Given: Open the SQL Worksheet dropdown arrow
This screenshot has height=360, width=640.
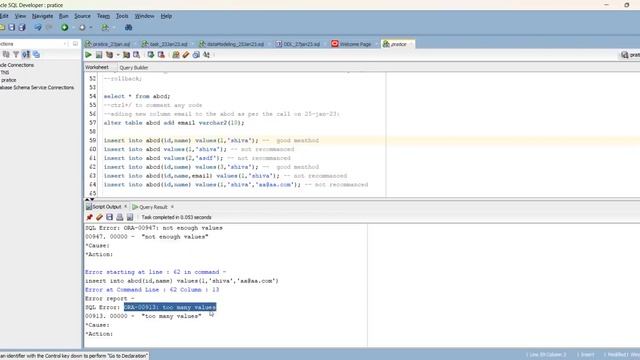Looking at the screenshot, I should click(x=113, y=27).
